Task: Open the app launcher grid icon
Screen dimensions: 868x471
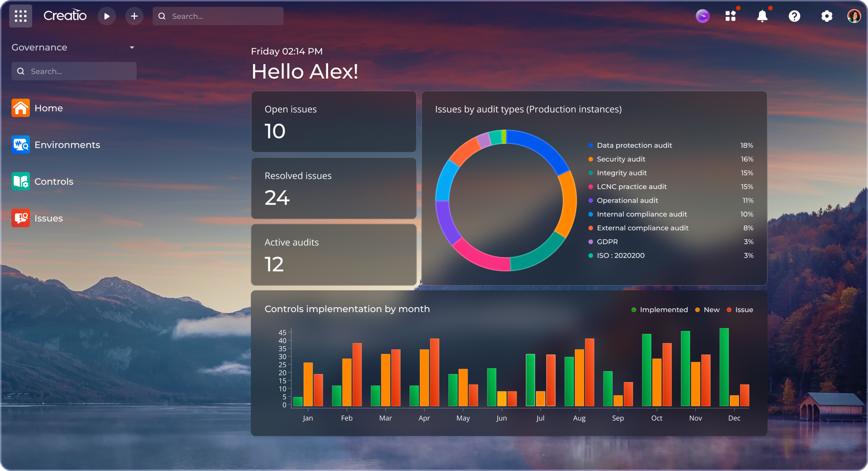Action: (20, 16)
